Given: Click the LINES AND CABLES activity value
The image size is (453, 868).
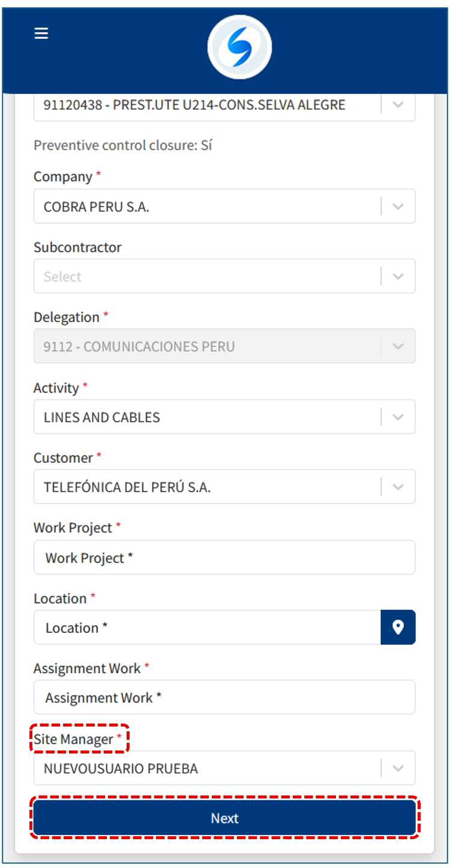Looking at the screenshot, I should (102, 417).
